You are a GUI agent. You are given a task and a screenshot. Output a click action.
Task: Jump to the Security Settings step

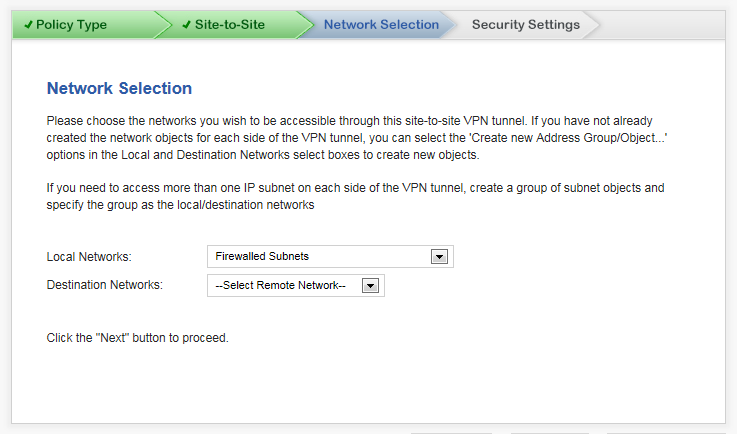coord(525,24)
